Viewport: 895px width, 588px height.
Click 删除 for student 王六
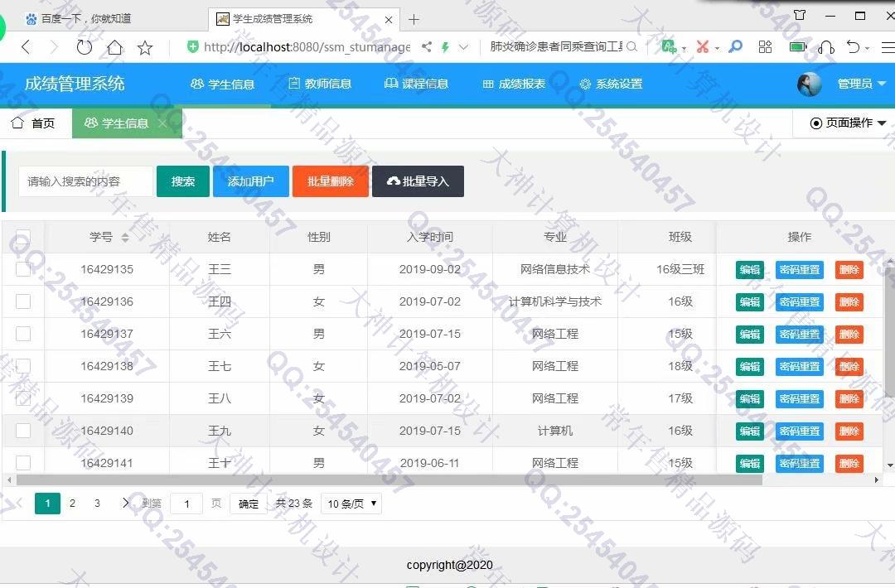(x=849, y=335)
